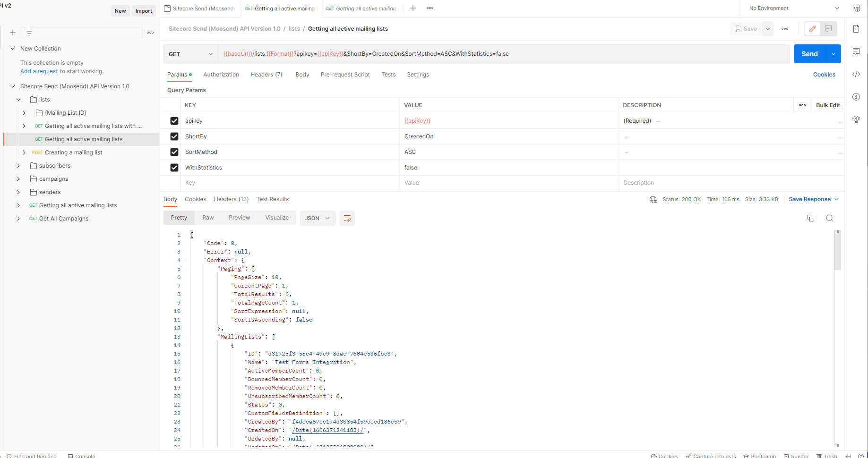Image resolution: width=868 pixels, height=458 pixels.
Task: Expand the senders folder
Action: pyautogui.click(x=18, y=192)
